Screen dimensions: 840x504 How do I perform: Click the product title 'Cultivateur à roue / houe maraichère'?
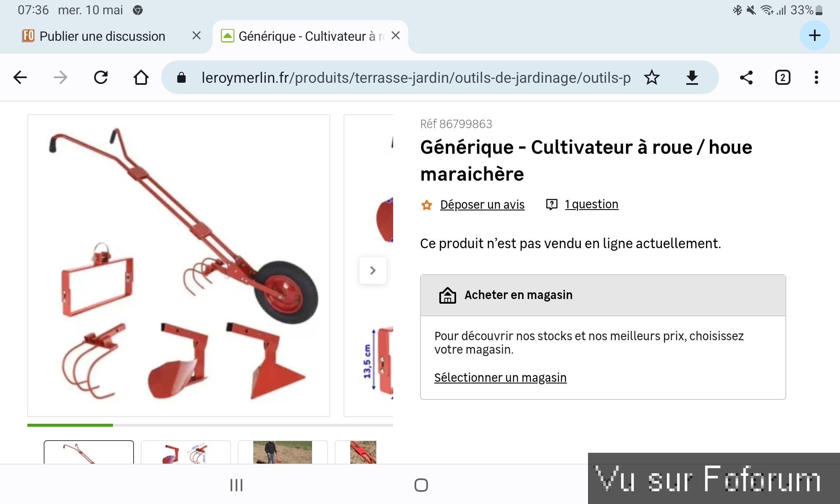(586, 160)
